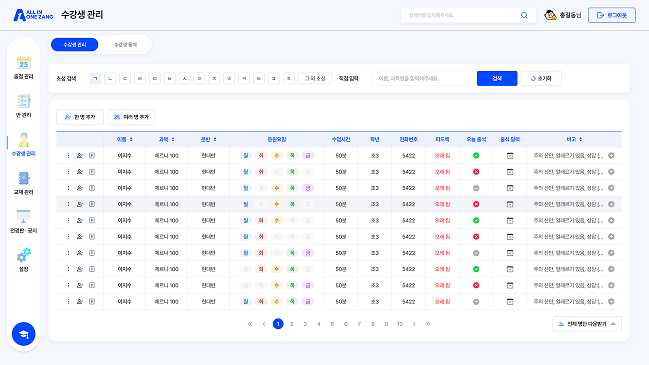Click green check attendance icon in first row
Image resolution: width=649 pixels, height=365 pixels.
476,156
